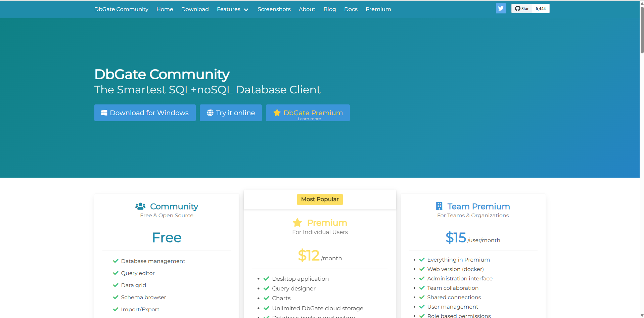
Task: Click the scrollbar down arrow
Action: click(642, 315)
